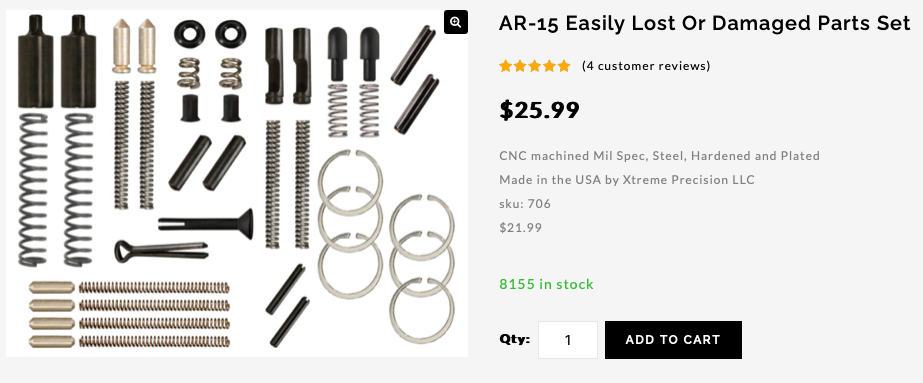Click the middle star of the rating

pos(534,66)
